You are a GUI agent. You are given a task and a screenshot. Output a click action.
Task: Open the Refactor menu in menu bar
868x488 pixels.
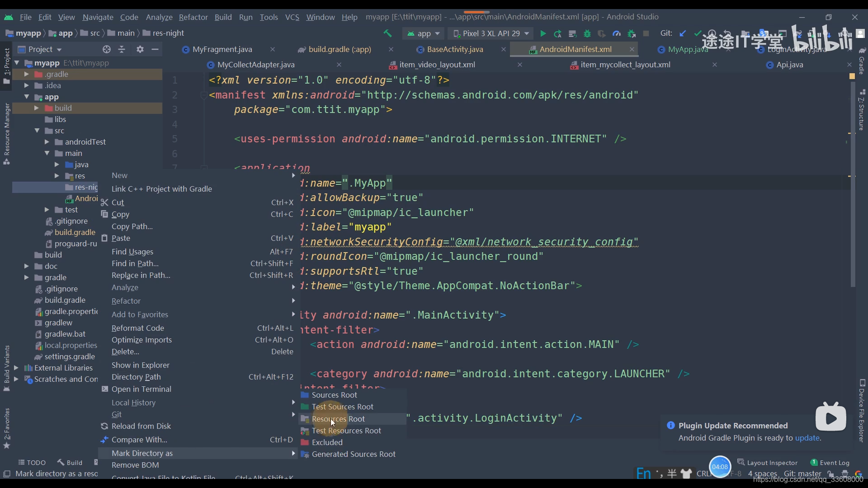point(193,17)
